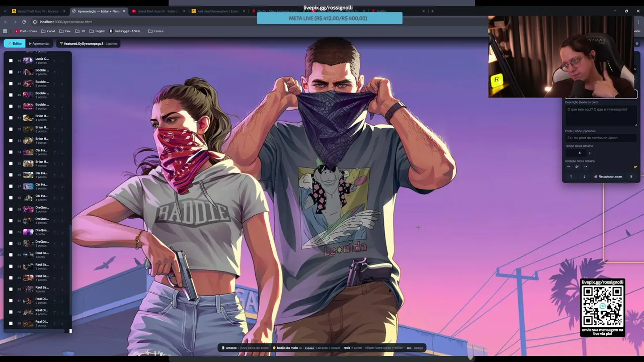
Task: Tick the checkbox for row 68
Action: pos(11,312)
